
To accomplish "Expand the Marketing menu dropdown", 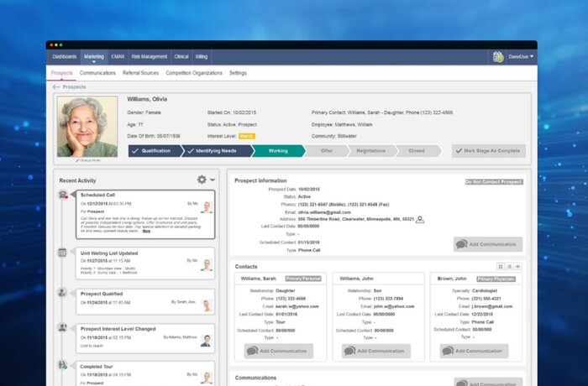I will pos(94,57).
